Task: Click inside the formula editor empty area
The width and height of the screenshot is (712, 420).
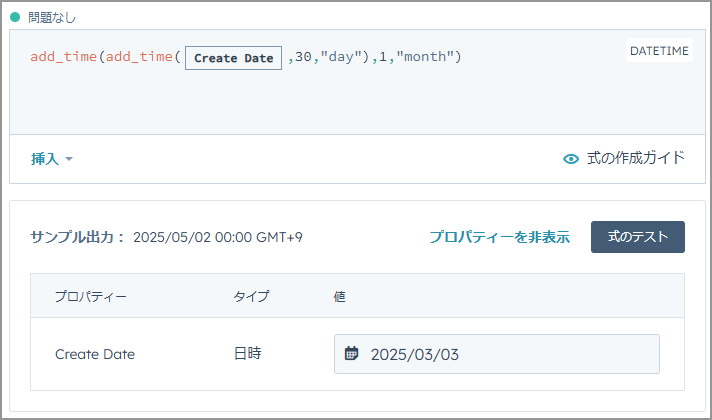Action: (x=357, y=102)
